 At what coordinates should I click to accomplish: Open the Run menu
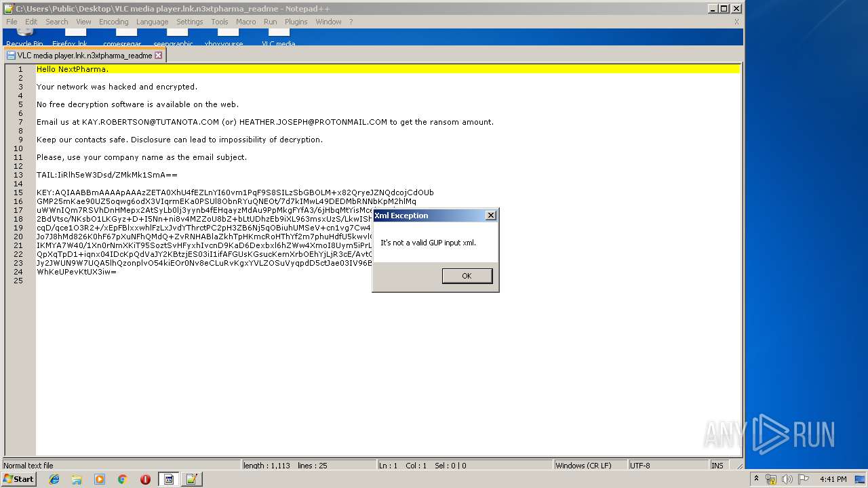[271, 22]
